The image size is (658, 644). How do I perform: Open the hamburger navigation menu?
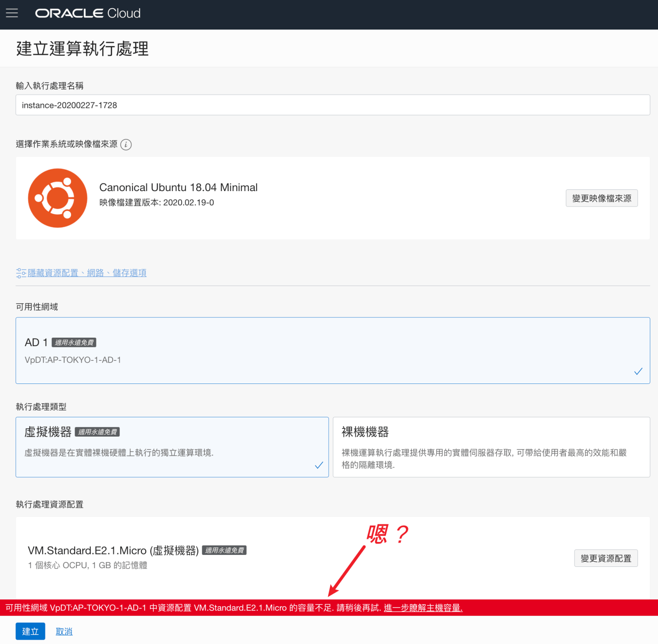[12, 13]
